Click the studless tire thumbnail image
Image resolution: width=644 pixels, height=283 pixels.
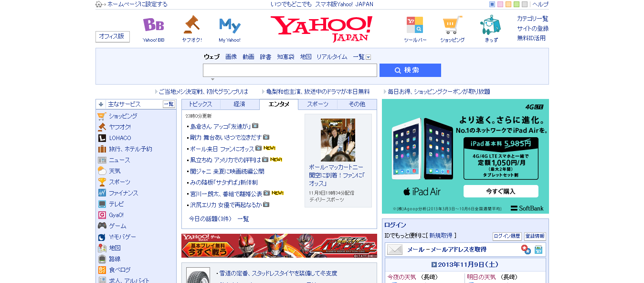click(198, 276)
